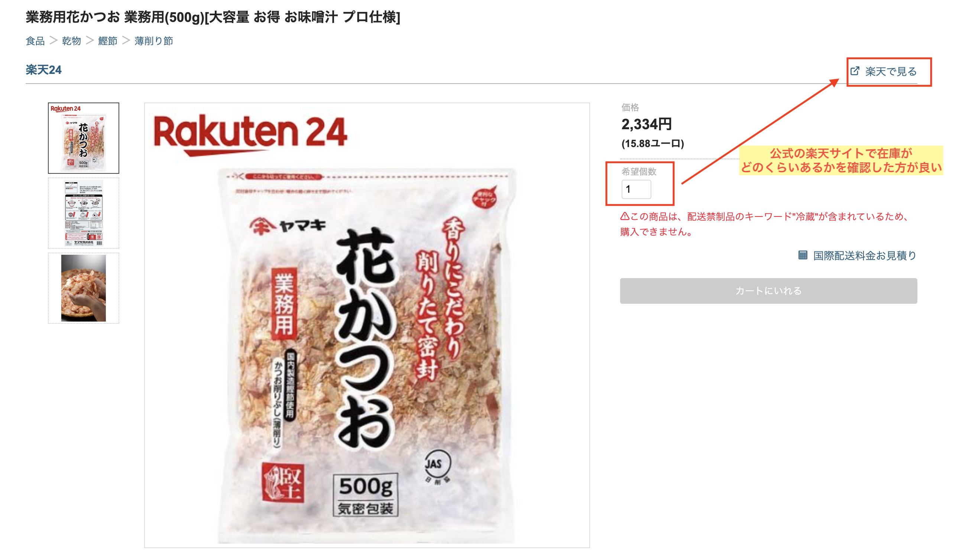The width and height of the screenshot is (959, 560).
Task: Open the 国際配送料金お見積り shipping estimate link
Action: point(857,255)
